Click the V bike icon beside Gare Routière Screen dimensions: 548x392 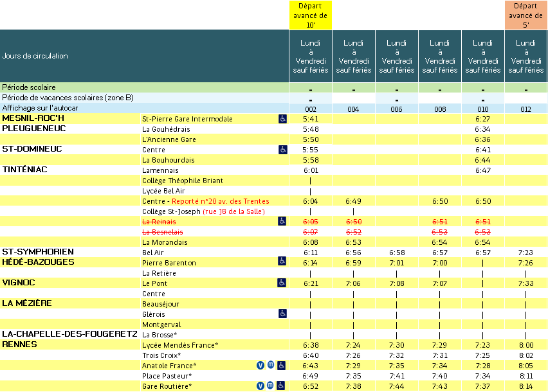260,386
